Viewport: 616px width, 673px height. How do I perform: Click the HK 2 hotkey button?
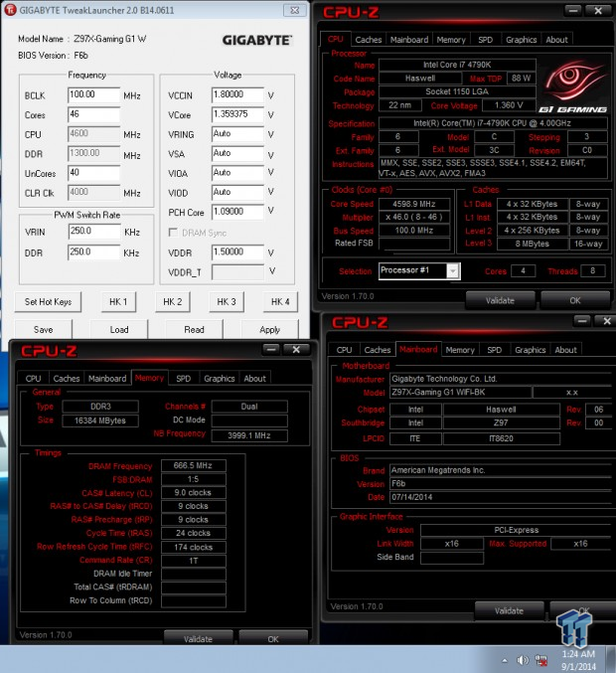(173, 302)
